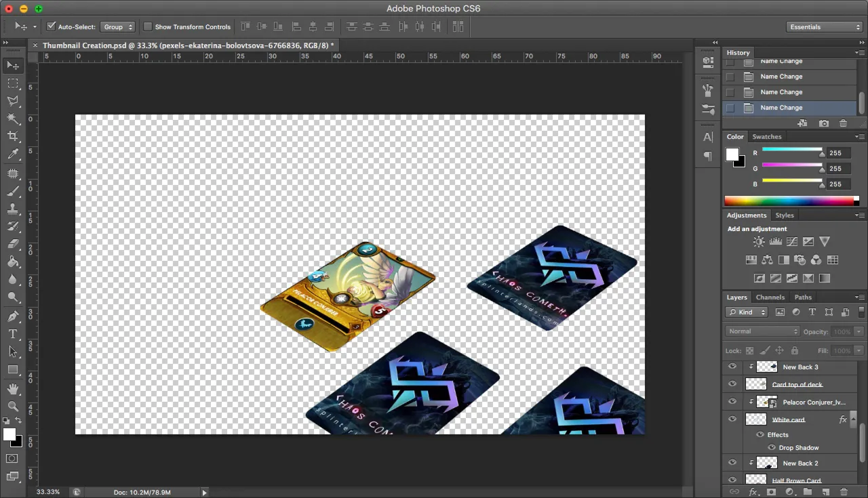868x498 pixels.
Task: Open the Essentials workspace dropdown
Action: point(825,26)
